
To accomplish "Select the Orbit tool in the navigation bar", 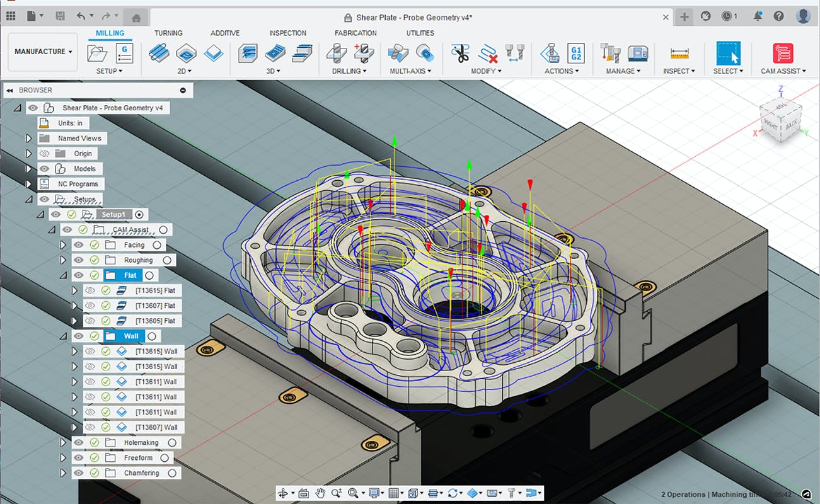I will tap(284, 493).
